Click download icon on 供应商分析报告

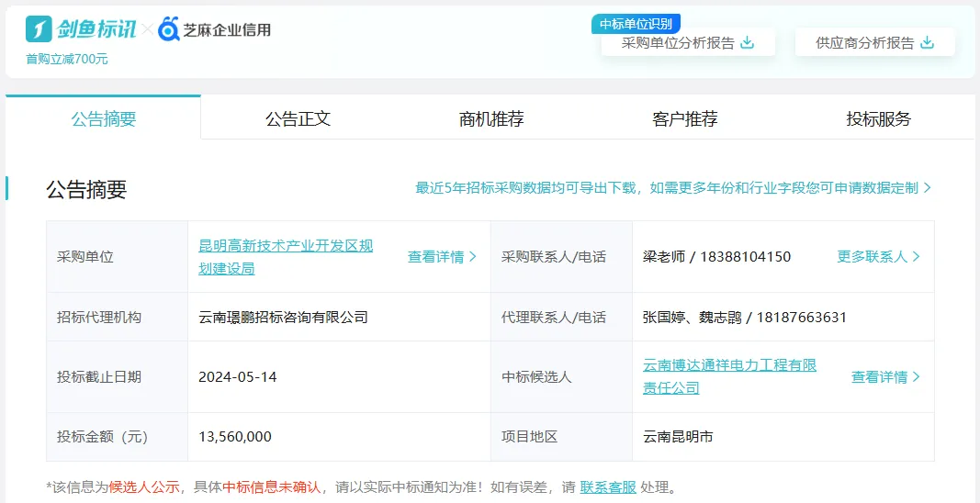click(927, 42)
